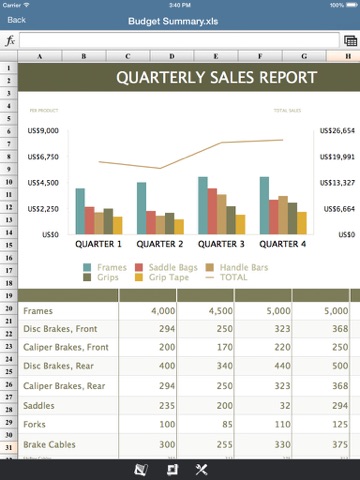This screenshot has height=480, width=360.
Task: Tap the Budget Summary.xls title
Action: 173,21
